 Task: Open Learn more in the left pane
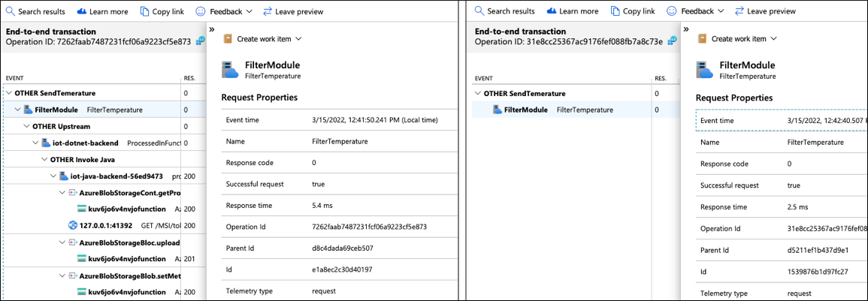point(103,12)
